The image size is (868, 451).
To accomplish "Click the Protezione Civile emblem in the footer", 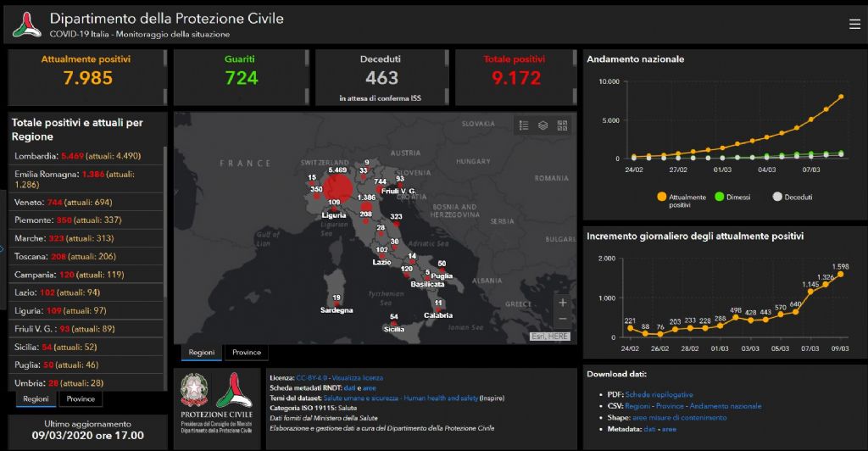I will click(234, 390).
